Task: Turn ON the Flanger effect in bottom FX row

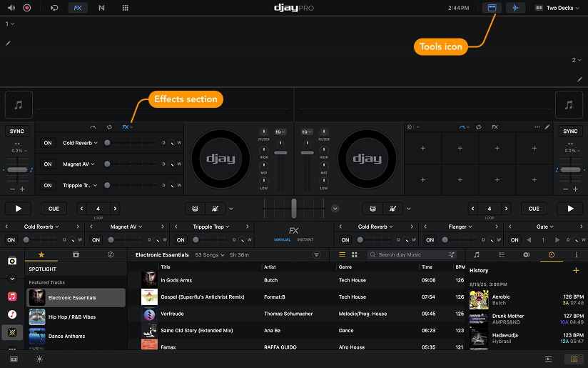Action: point(430,239)
